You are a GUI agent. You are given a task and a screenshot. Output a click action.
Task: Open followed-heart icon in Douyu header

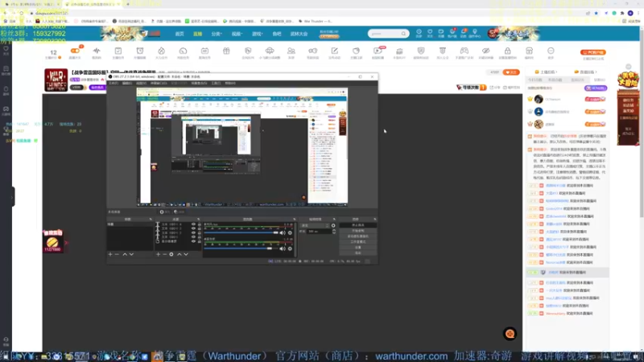(x=430, y=31)
